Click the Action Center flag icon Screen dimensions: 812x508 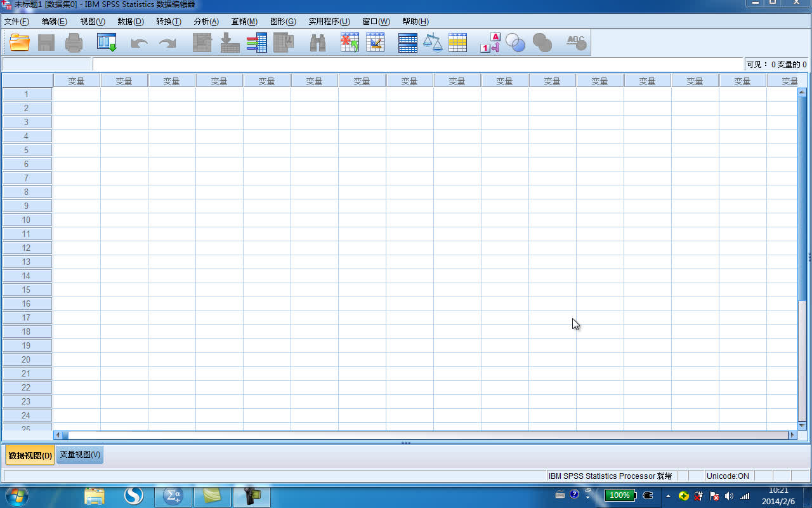click(714, 495)
